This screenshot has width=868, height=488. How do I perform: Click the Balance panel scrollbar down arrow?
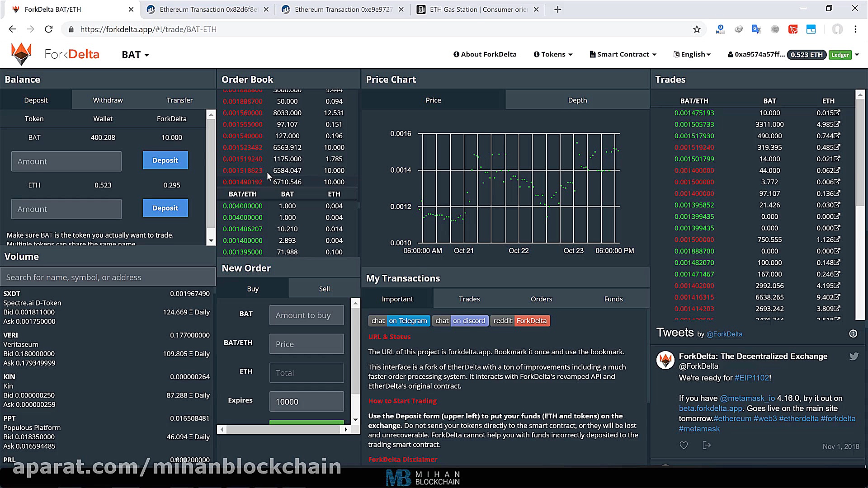[x=211, y=241]
